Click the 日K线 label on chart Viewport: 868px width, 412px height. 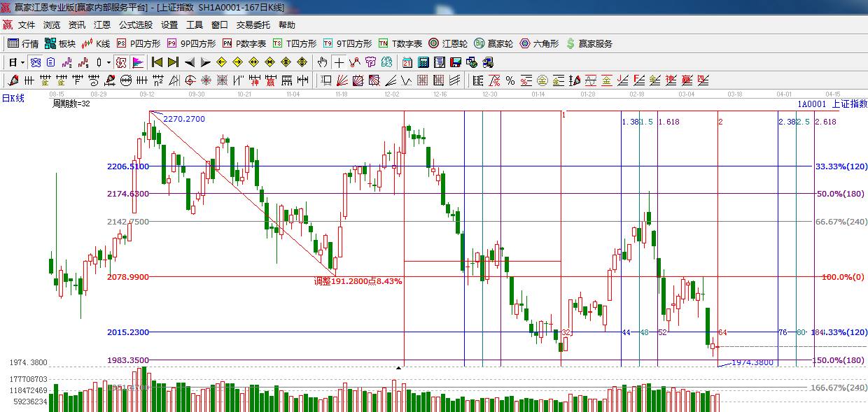13,98
